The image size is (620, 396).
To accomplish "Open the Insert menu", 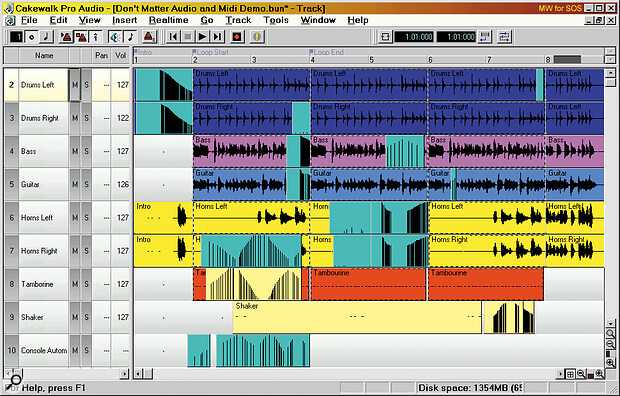I will (125, 20).
